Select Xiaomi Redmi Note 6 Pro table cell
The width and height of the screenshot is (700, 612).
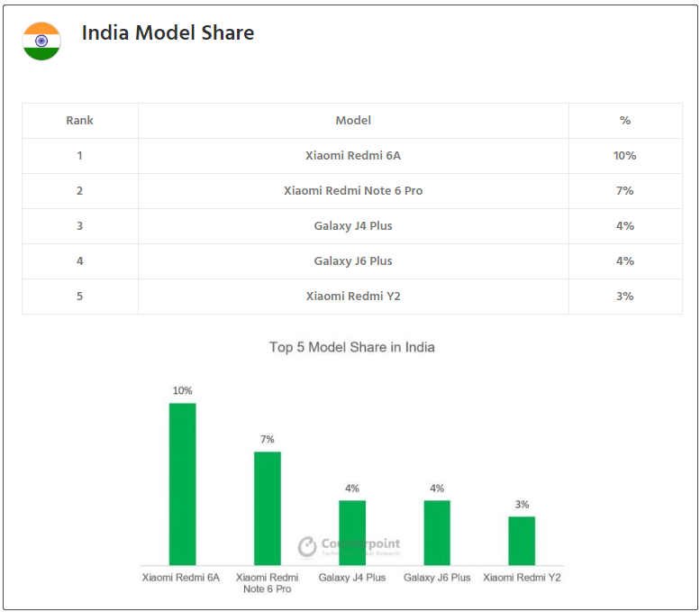coord(353,190)
